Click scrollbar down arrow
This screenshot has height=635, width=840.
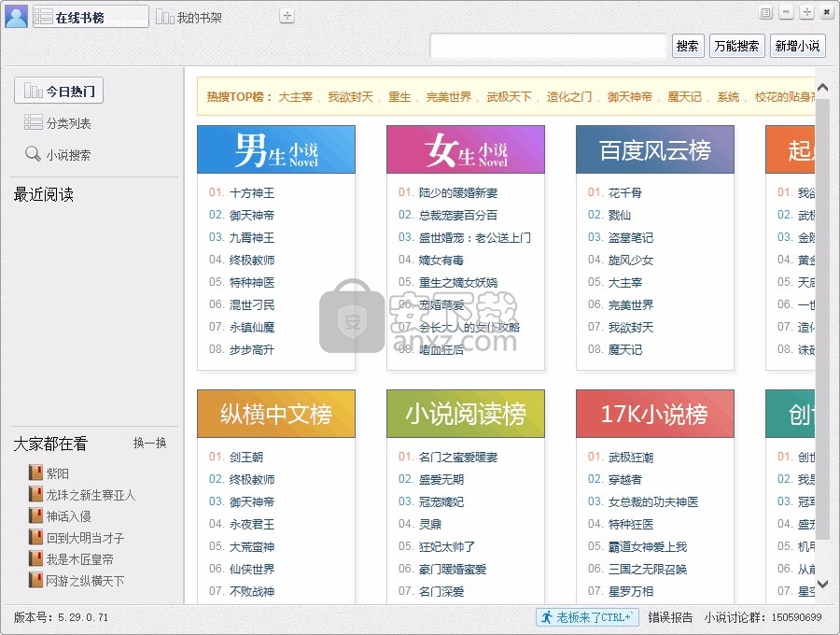(x=823, y=584)
